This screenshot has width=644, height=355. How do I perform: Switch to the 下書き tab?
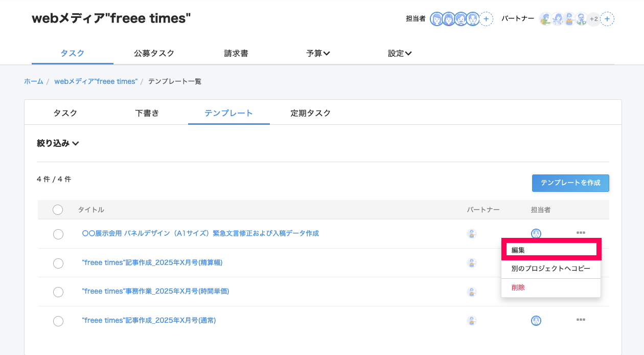pyautogui.click(x=147, y=113)
